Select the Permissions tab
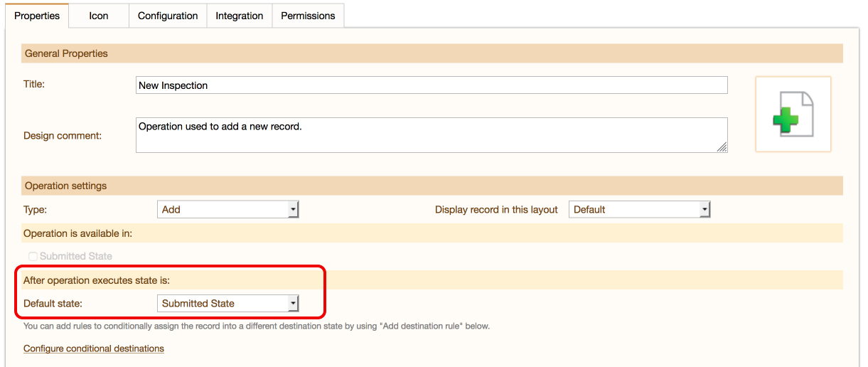This screenshot has width=868, height=367. pos(308,16)
